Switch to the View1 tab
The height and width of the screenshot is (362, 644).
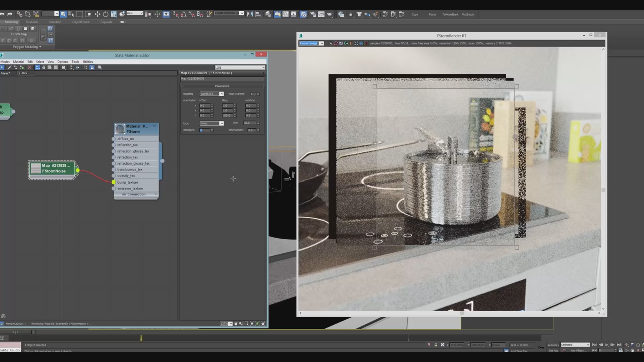(x=6, y=73)
